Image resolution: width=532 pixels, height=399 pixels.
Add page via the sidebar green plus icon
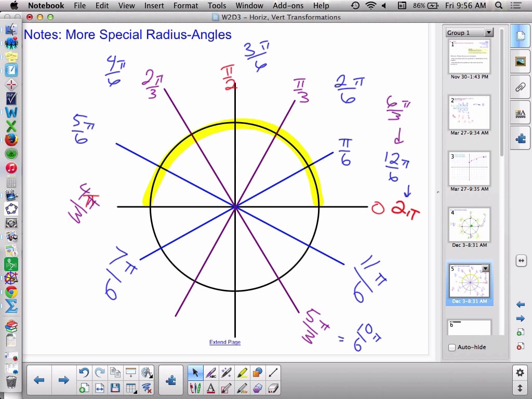(520, 332)
